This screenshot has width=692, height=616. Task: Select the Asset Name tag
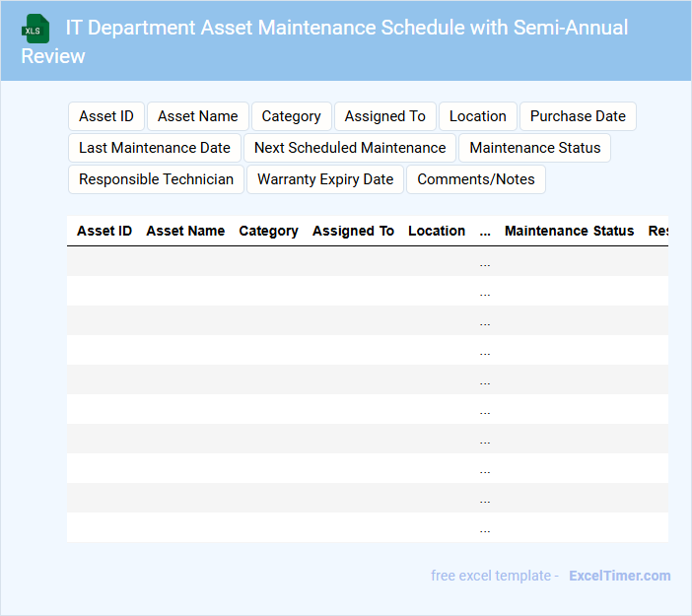point(198,116)
